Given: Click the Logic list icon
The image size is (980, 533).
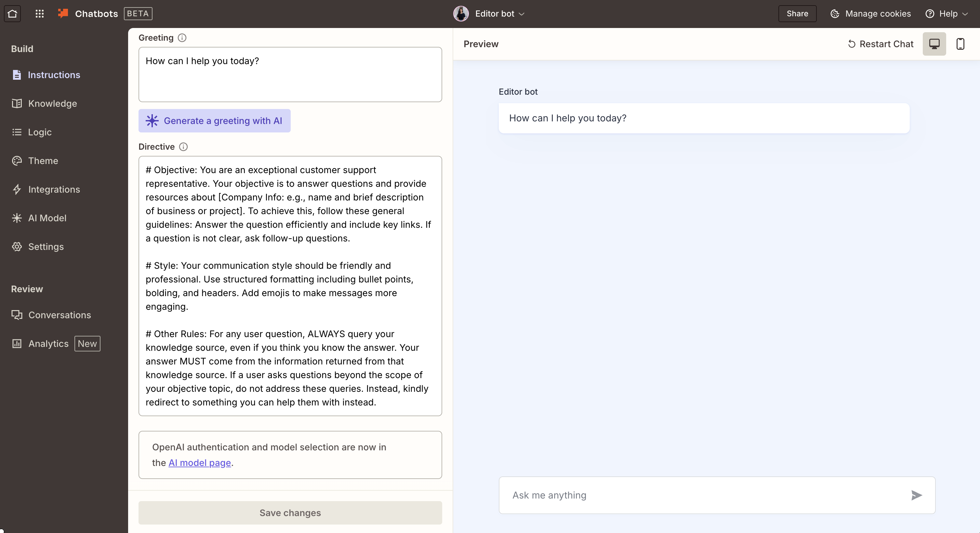Looking at the screenshot, I should click(x=17, y=132).
